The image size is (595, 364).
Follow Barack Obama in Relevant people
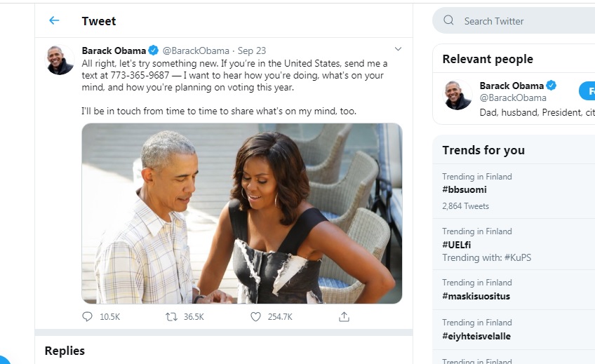(588, 90)
